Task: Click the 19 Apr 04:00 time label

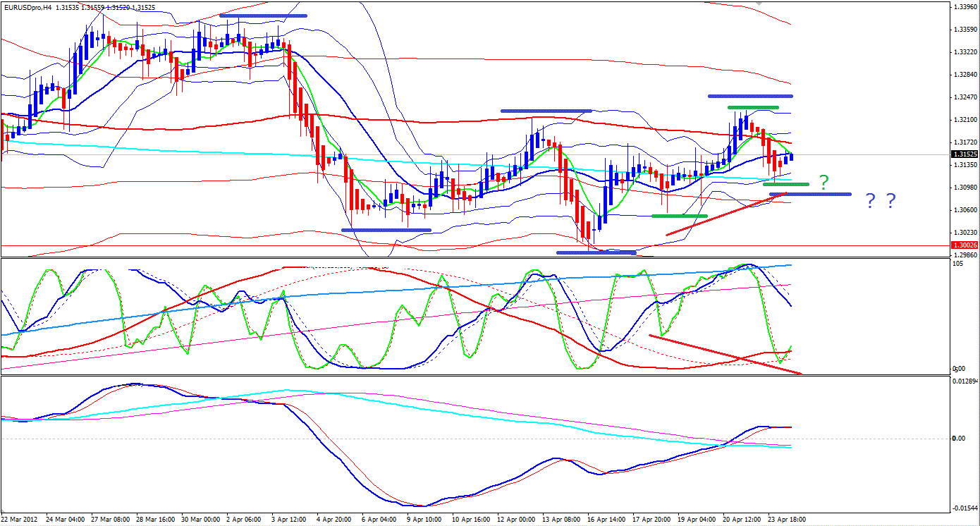Action: click(x=697, y=519)
